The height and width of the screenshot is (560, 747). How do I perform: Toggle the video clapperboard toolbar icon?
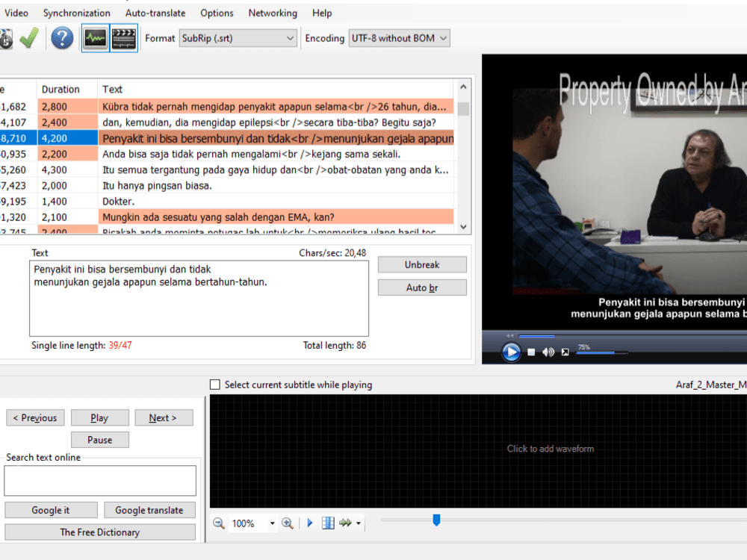124,38
